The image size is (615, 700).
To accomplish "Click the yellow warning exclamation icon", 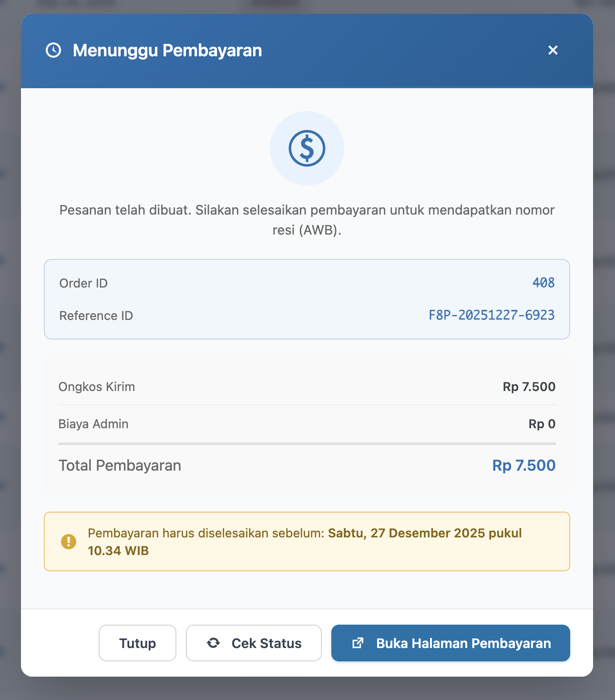I will click(69, 542).
